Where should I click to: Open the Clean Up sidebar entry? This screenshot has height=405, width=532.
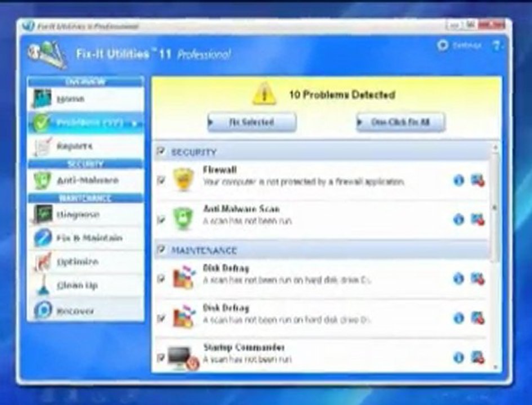86,285
